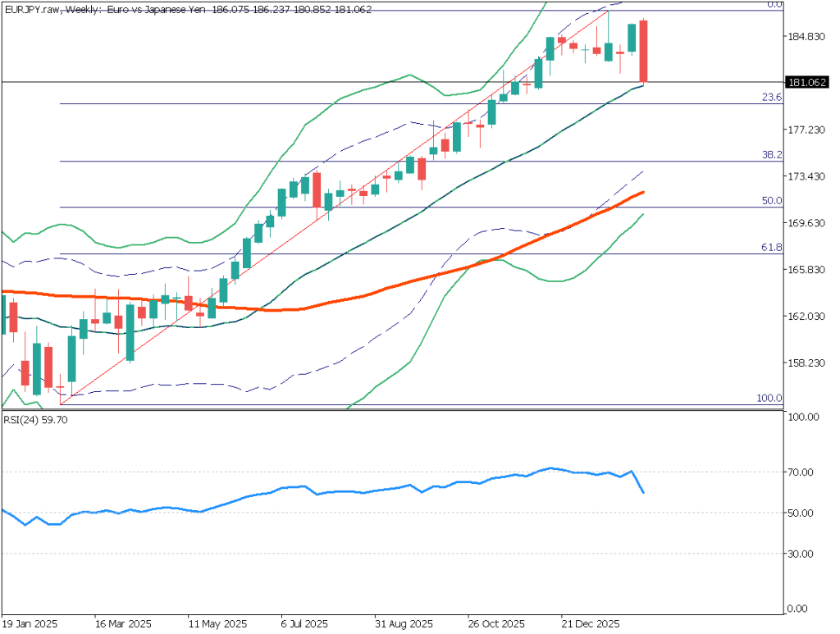The image size is (840, 634).
Task: Click the RSI(24) 59.70 indicator label
Action: (35, 421)
